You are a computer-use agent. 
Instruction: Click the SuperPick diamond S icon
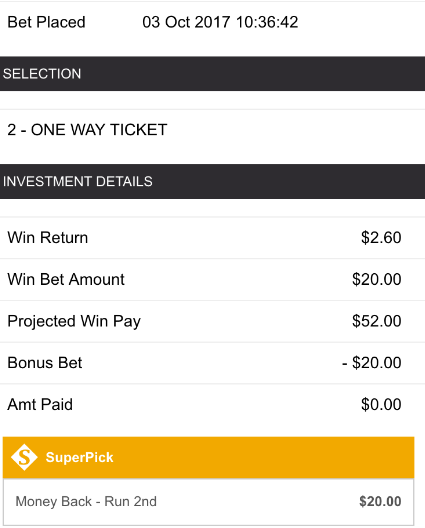coord(24,457)
